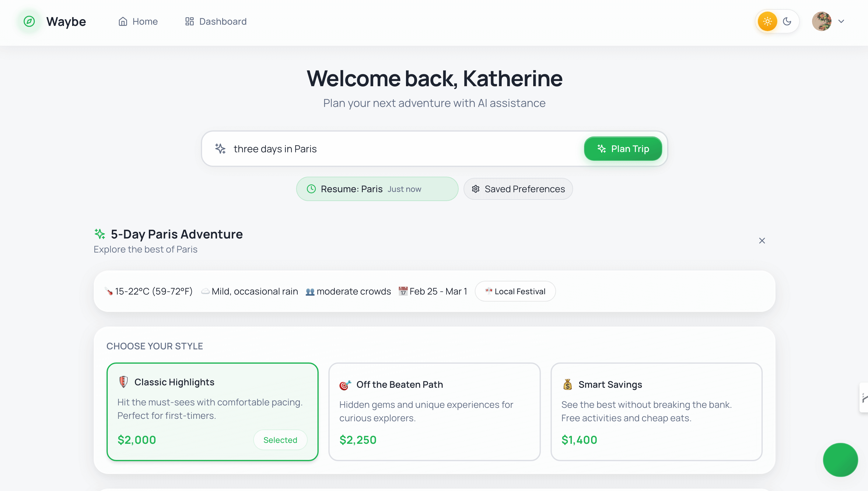This screenshot has width=868, height=491.
Task: Click the Dashboard grid icon
Action: (x=189, y=21)
